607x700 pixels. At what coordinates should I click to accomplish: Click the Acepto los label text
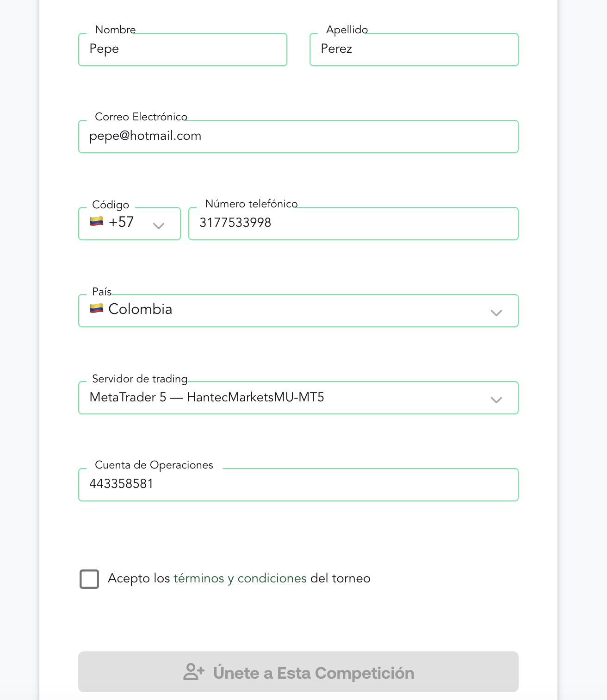pos(139,578)
